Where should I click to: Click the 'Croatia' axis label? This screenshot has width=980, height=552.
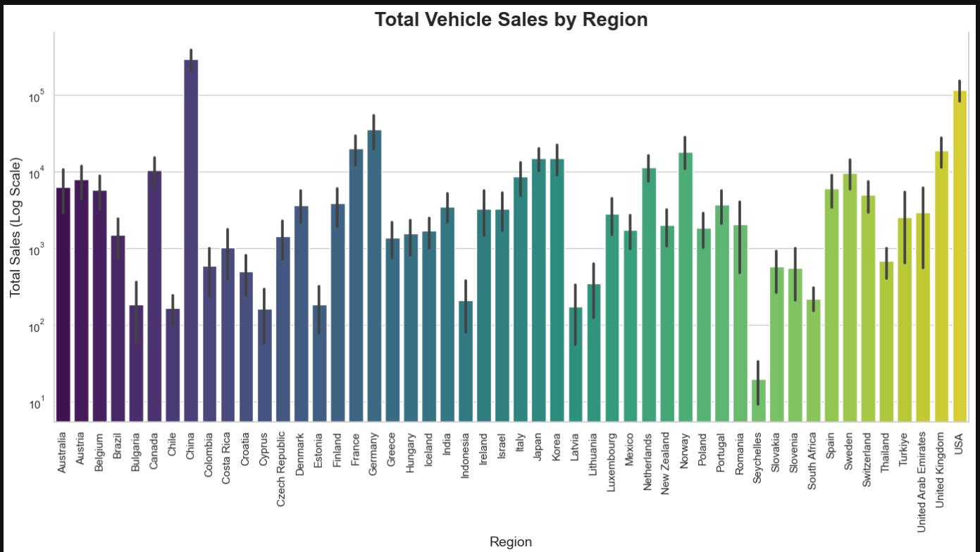[x=246, y=449]
